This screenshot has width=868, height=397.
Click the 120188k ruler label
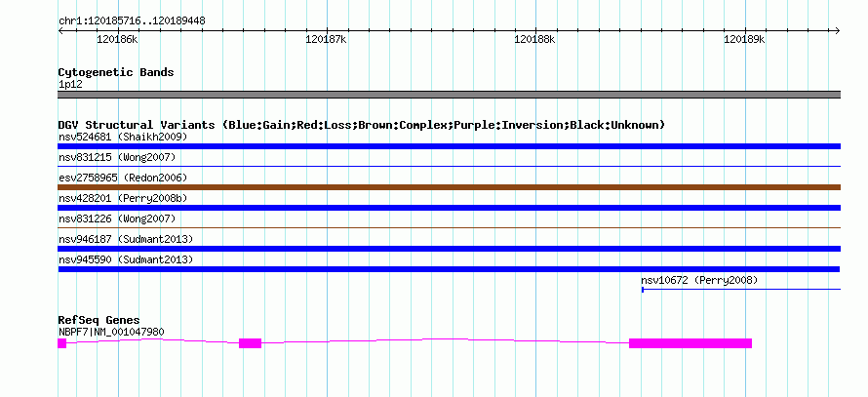point(535,40)
